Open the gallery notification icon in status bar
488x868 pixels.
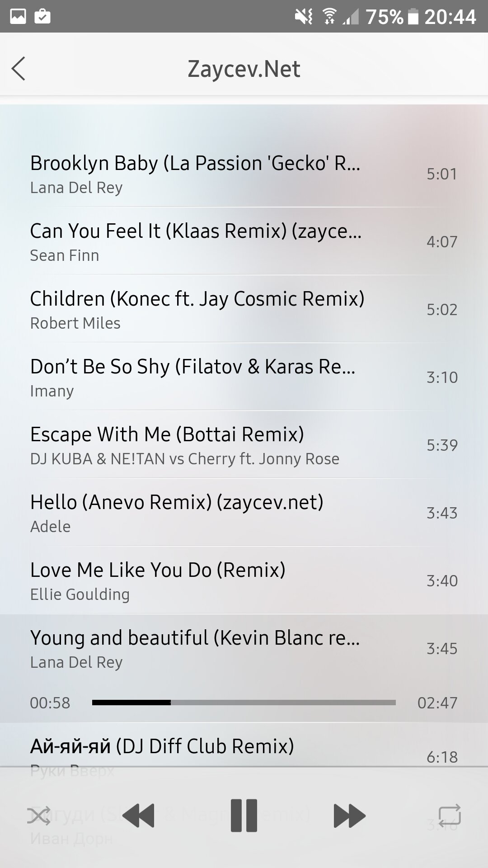coord(18,17)
